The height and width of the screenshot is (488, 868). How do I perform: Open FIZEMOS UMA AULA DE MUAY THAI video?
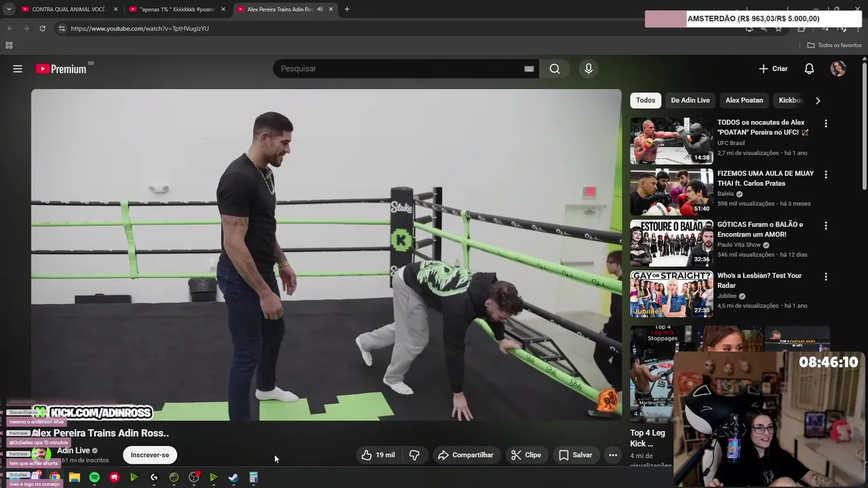(766, 178)
